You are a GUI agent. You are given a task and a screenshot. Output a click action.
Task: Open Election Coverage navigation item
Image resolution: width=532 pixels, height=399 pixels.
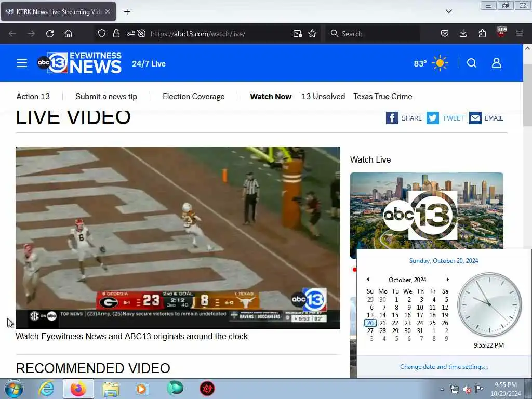tap(193, 96)
